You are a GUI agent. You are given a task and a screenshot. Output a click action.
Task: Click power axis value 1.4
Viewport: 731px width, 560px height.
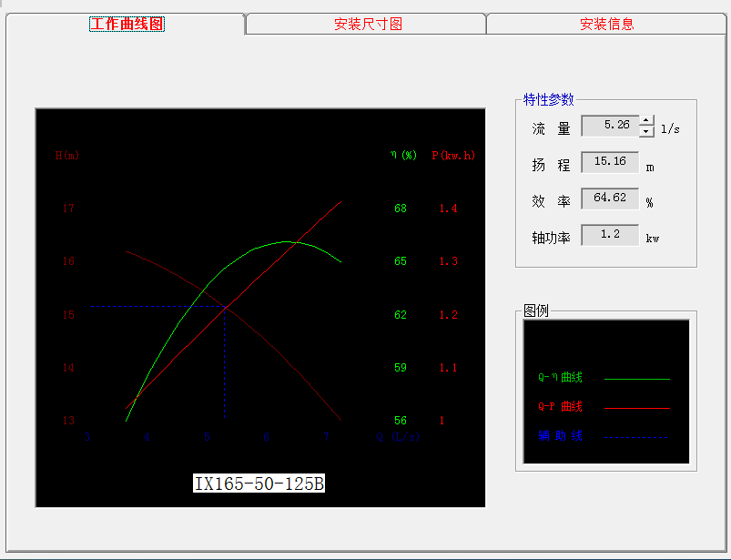tap(449, 209)
